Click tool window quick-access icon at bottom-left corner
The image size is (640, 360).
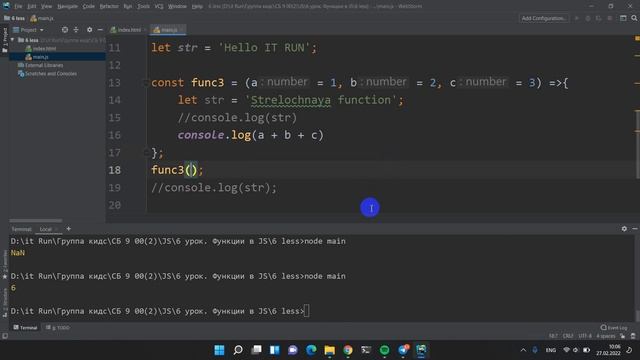click(x=5, y=336)
